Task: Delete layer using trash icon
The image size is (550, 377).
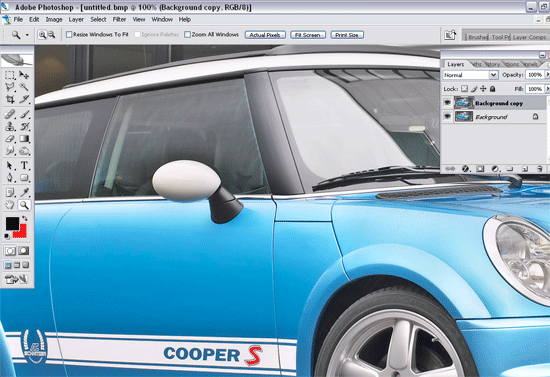Action: 539,169
